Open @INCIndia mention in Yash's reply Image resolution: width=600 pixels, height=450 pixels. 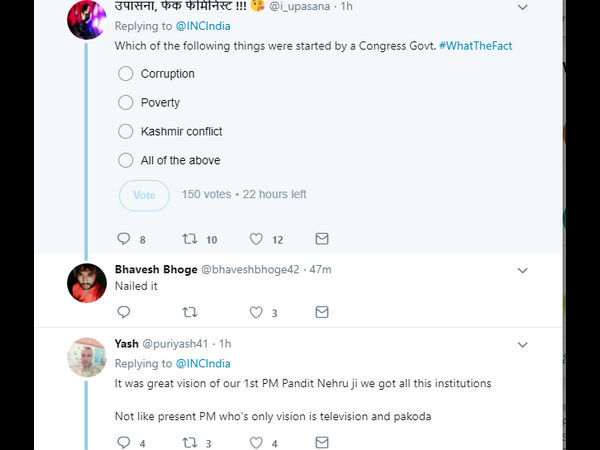pyautogui.click(x=205, y=363)
